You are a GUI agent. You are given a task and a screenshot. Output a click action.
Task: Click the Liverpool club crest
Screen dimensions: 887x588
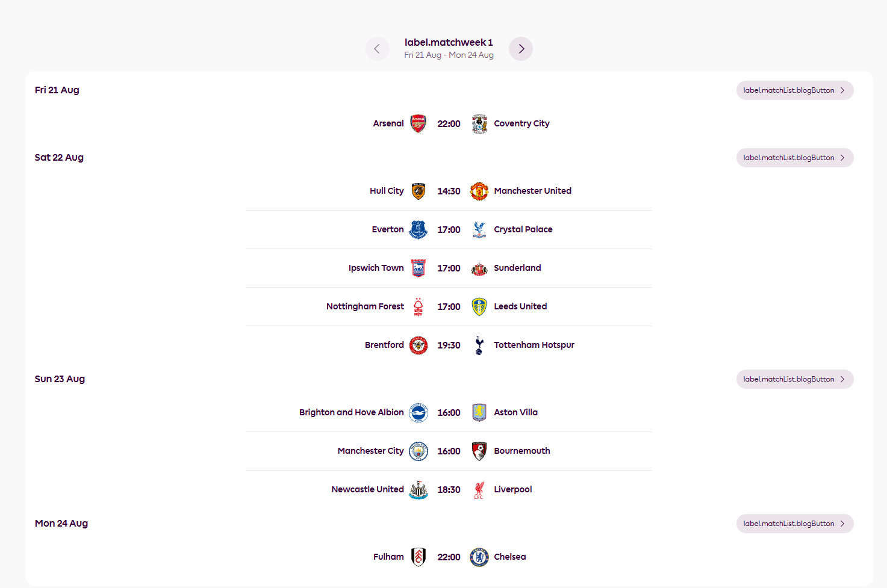[479, 489]
